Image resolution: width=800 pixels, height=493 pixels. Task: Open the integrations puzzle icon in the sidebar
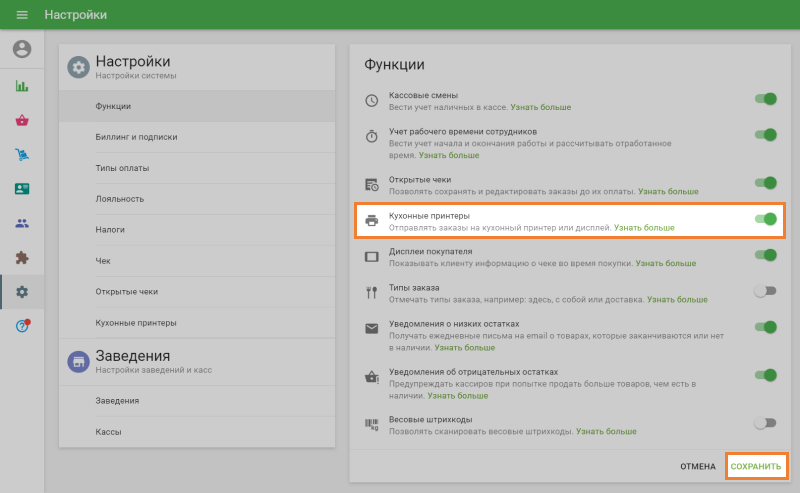(22, 257)
